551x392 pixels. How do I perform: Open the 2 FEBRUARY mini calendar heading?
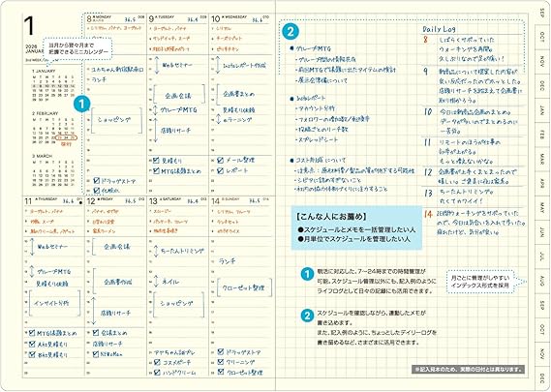[45, 113]
